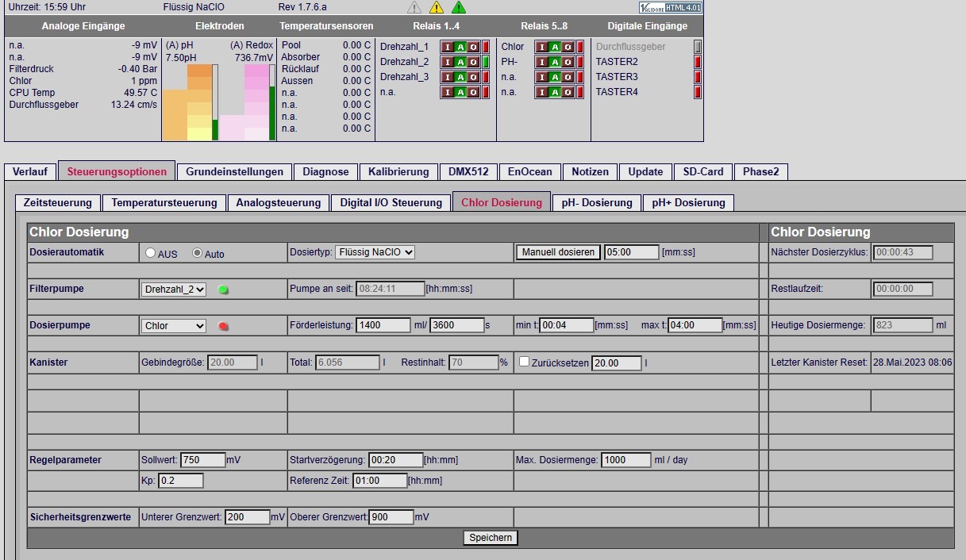Focus Förderleistung 1400 ml field

click(x=383, y=325)
